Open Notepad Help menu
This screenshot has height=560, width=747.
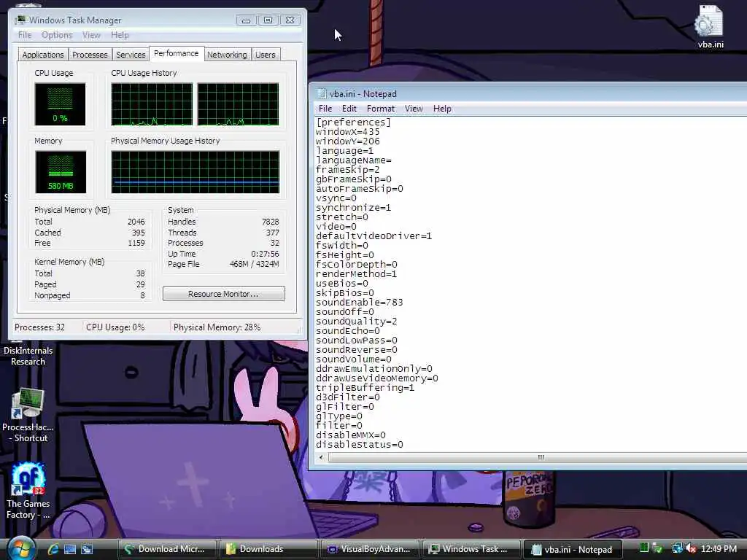[441, 109]
